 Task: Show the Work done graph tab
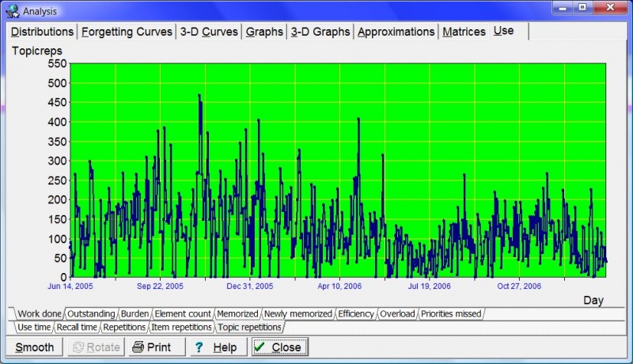pyautogui.click(x=39, y=314)
